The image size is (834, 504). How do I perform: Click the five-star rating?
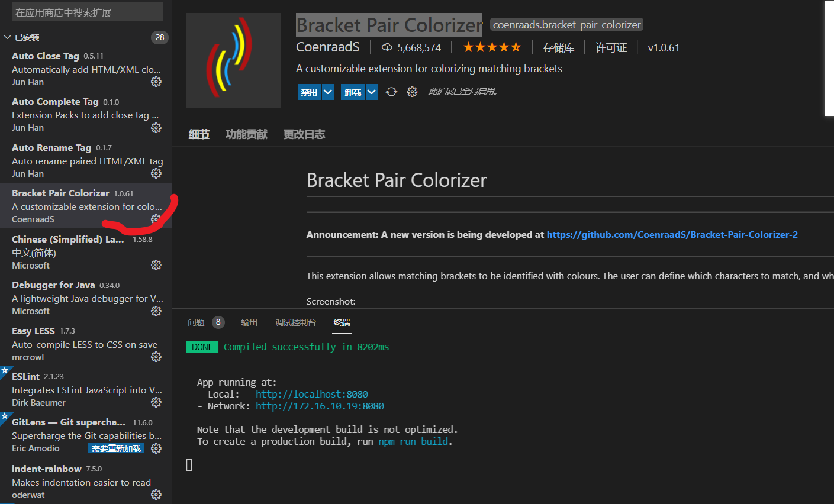pyautogui.click(x=492, y=47)
